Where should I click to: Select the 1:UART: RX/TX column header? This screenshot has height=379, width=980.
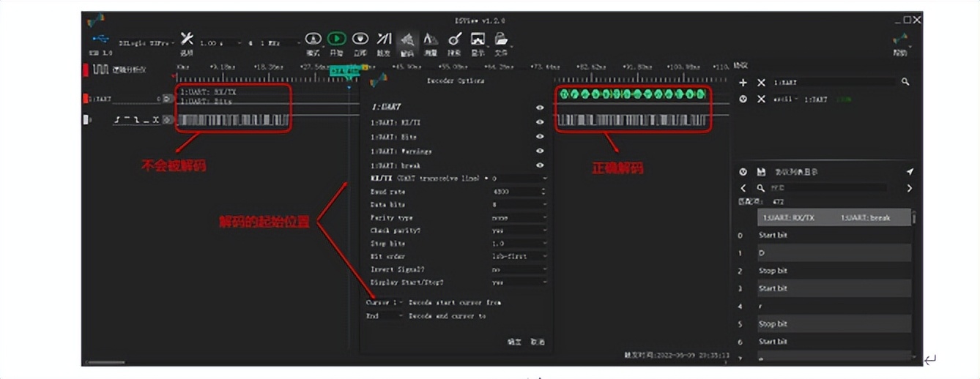click(x=788, y=217)
